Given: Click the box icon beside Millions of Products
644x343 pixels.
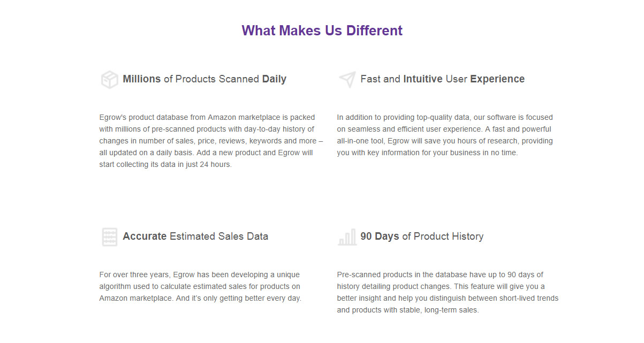Looking at the screenshot, I should point(109,80).
